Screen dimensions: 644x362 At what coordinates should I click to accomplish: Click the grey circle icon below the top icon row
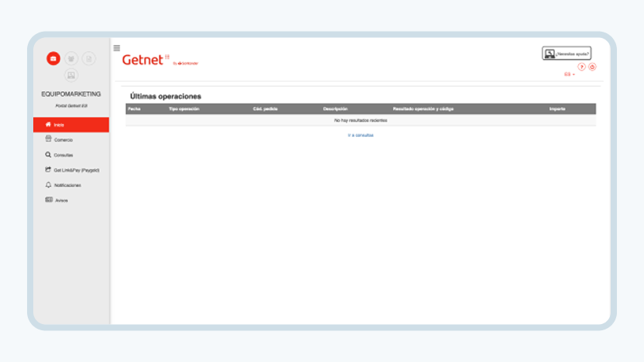[x=71, y=75]
